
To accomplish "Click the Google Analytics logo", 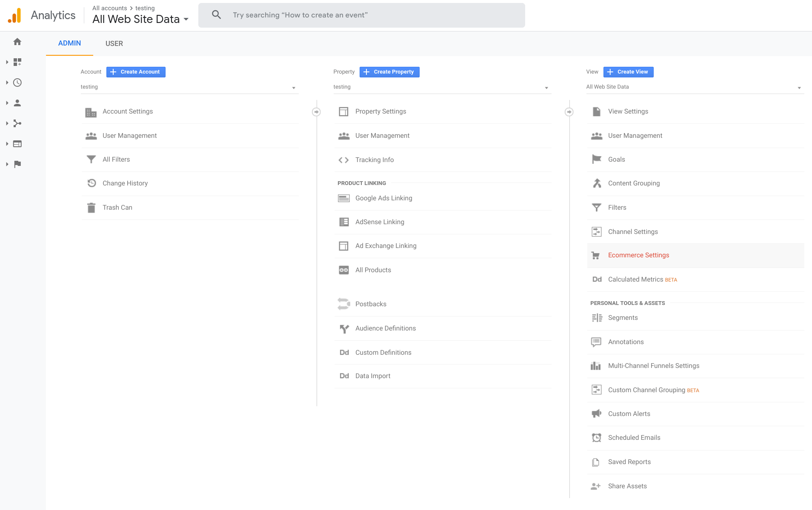I will coord(14,15).
